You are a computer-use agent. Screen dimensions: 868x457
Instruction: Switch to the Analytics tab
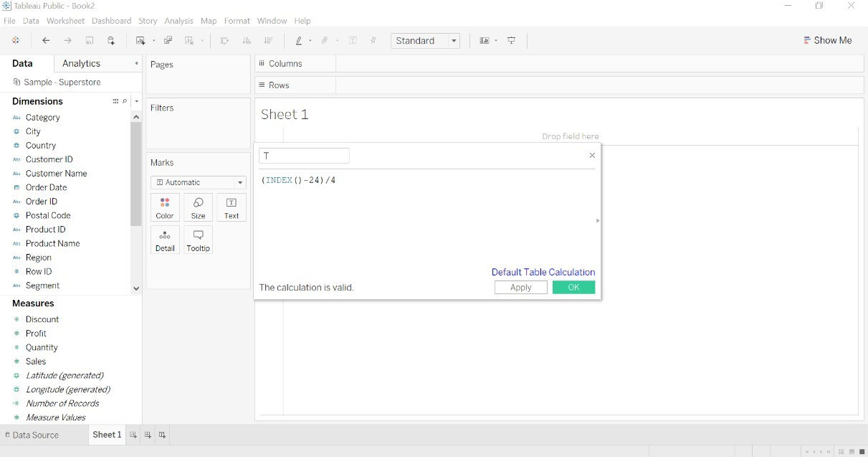(81, 63)
